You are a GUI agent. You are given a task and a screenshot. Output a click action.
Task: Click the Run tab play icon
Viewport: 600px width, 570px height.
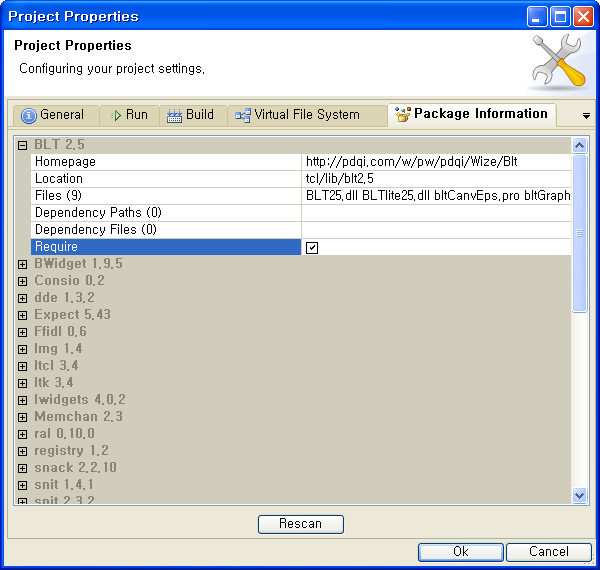tap(116, 115)
